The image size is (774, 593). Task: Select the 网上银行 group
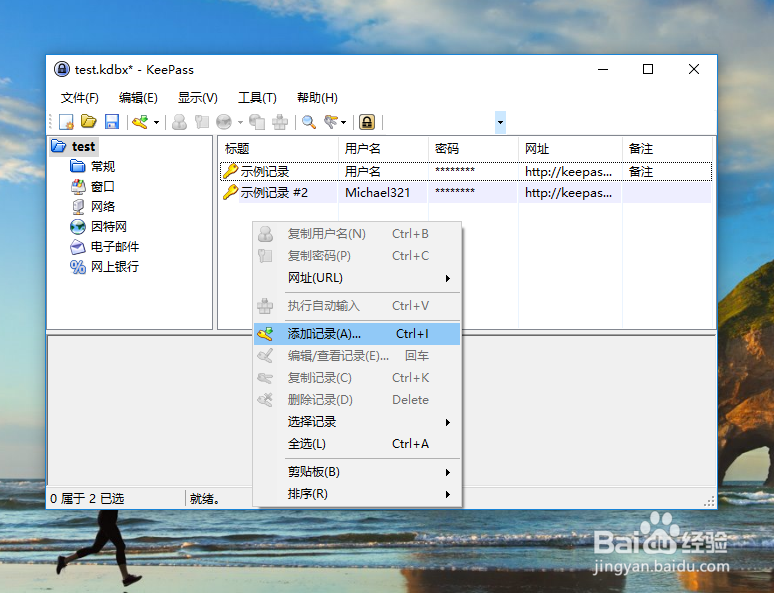pyautogui.click(x=115, y=267)
